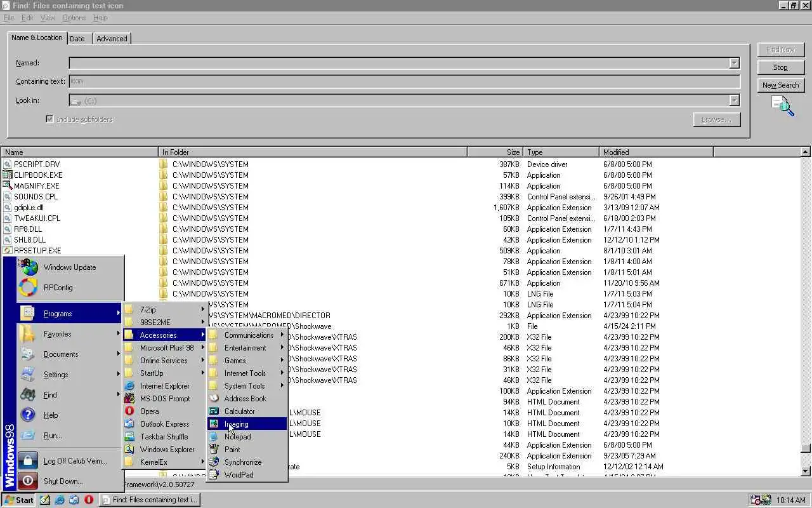Click the Containing text field
The height and width of the screenshot is (508, 812).
click(x=405, y=81)
